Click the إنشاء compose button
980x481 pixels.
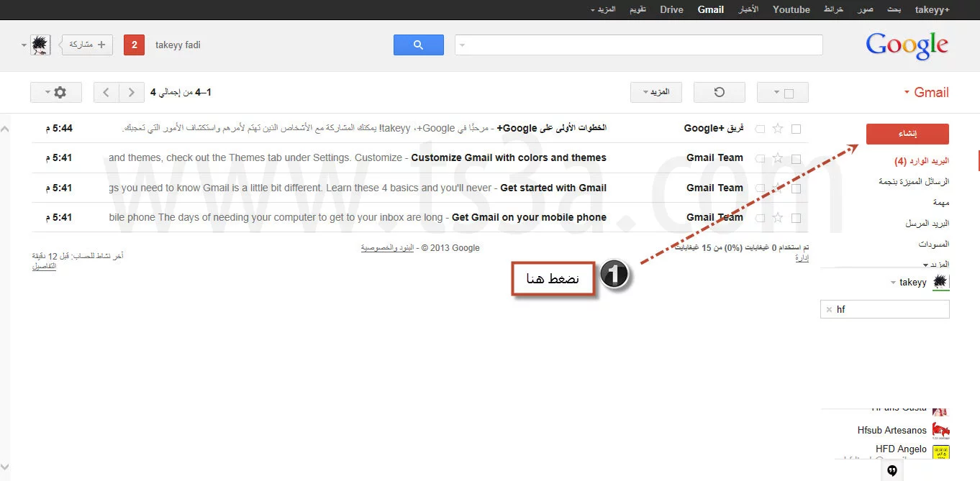907,134
